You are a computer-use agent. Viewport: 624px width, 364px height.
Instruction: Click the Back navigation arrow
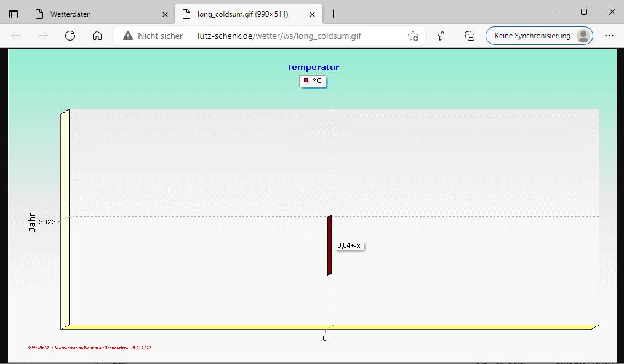[x=16, y=36]
